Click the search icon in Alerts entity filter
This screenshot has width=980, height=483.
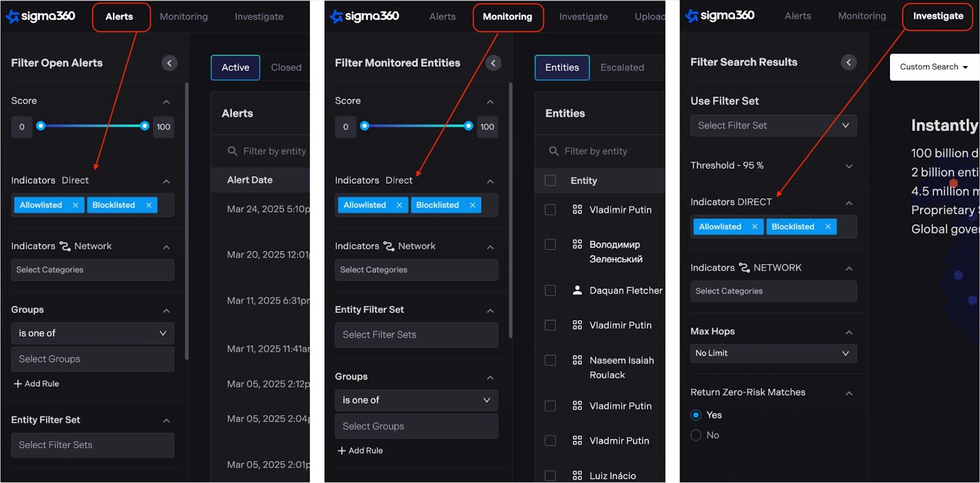(x=232, y=151)
